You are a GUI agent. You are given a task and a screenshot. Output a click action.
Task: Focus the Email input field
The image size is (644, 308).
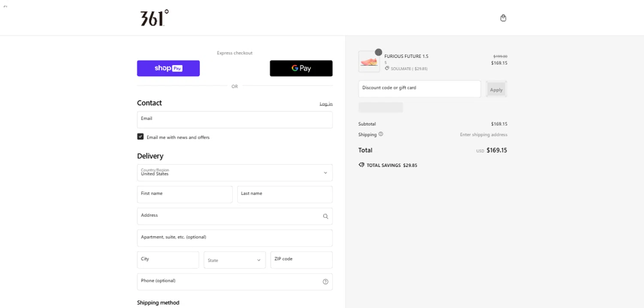(235, 120)
